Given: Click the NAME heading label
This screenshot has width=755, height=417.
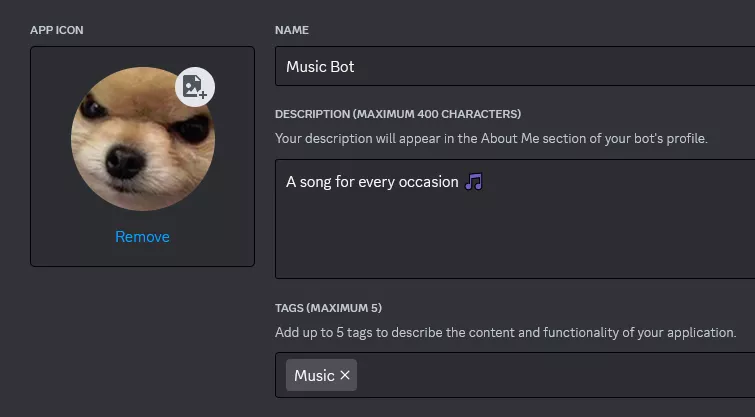Looking at the screenshot, I should point(290,30).
